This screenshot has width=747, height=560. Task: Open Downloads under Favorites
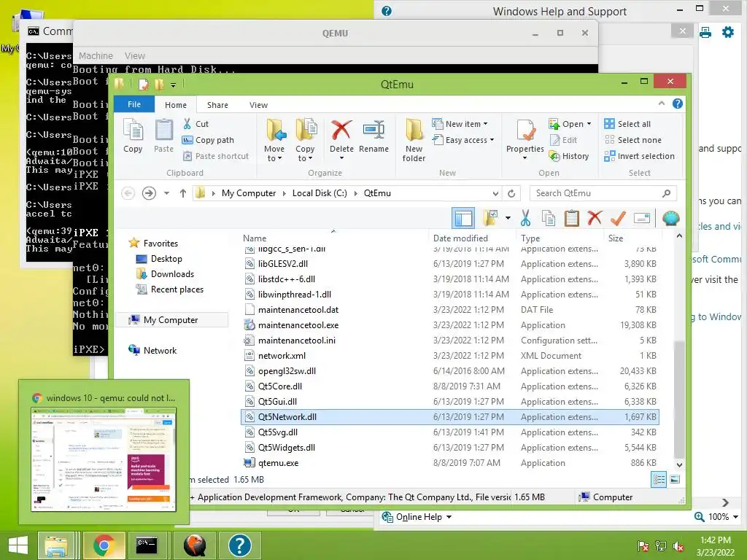coord(166,274)
